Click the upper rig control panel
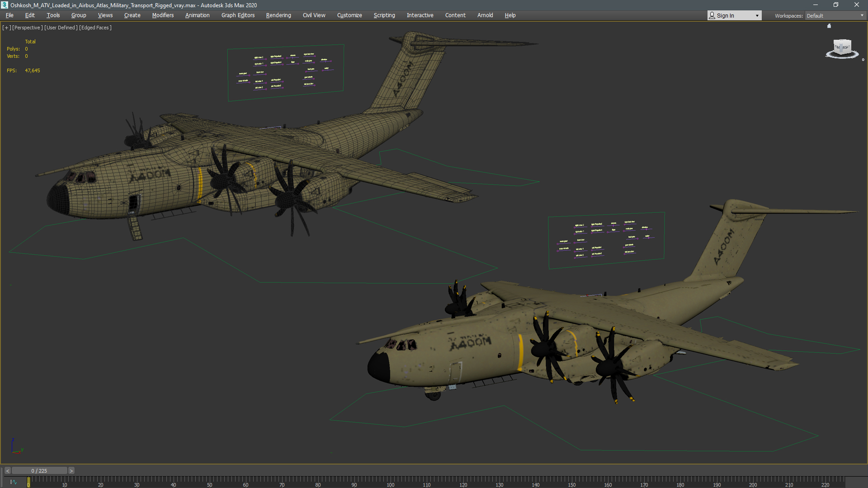 tap(286, 72)
